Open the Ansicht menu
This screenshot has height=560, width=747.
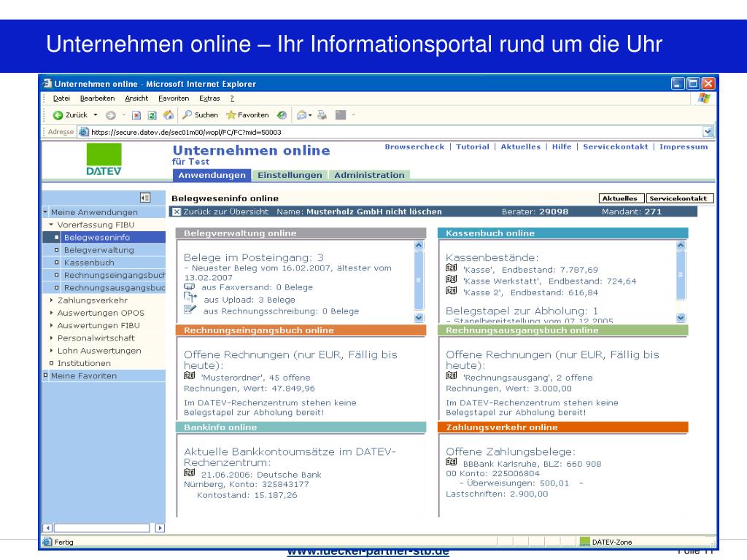click(136, 98)
